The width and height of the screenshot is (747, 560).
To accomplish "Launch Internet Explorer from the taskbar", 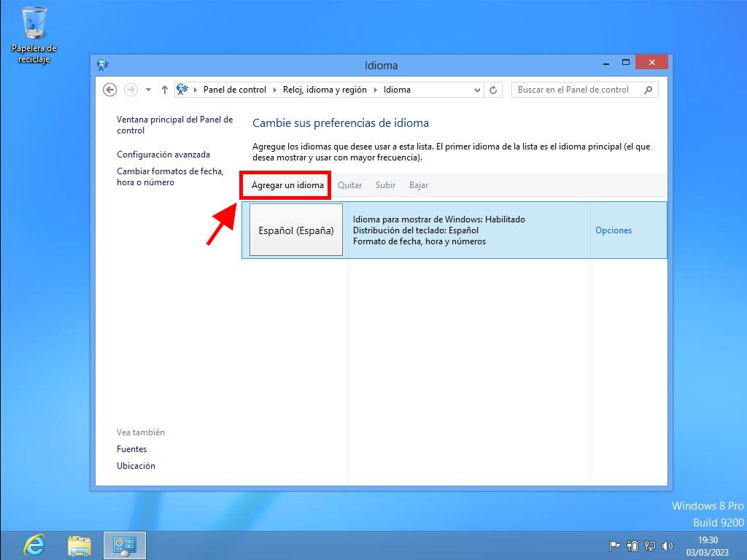I will pos(35,545).
